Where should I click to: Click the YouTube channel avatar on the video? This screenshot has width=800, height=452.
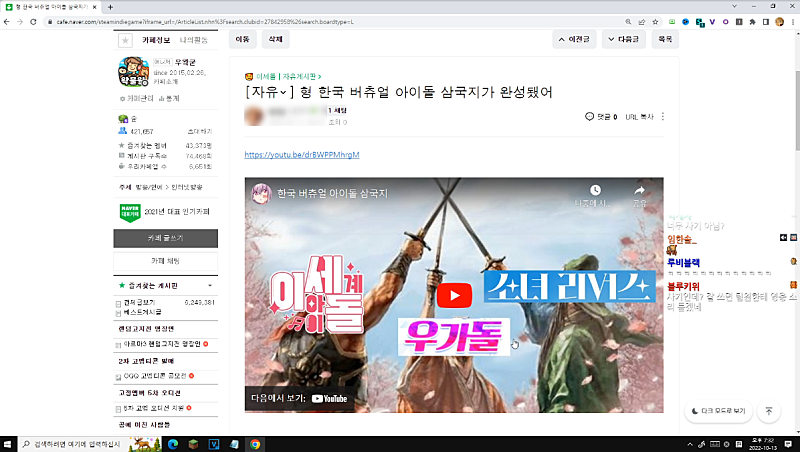pos(261,194)
